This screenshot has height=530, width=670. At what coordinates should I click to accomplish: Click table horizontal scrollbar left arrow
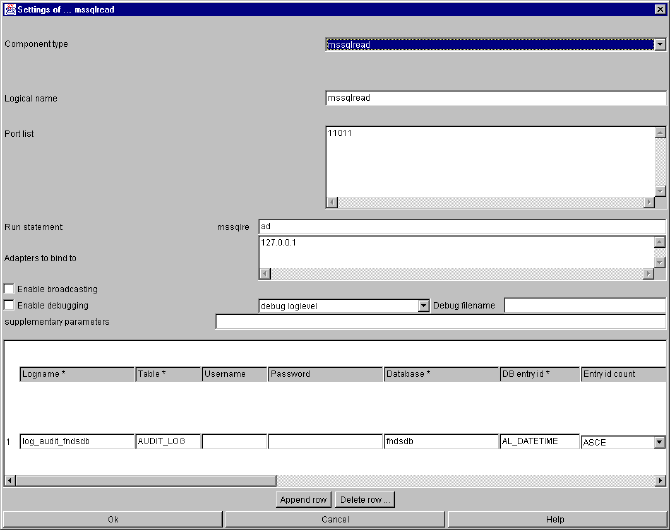(10, 480)
